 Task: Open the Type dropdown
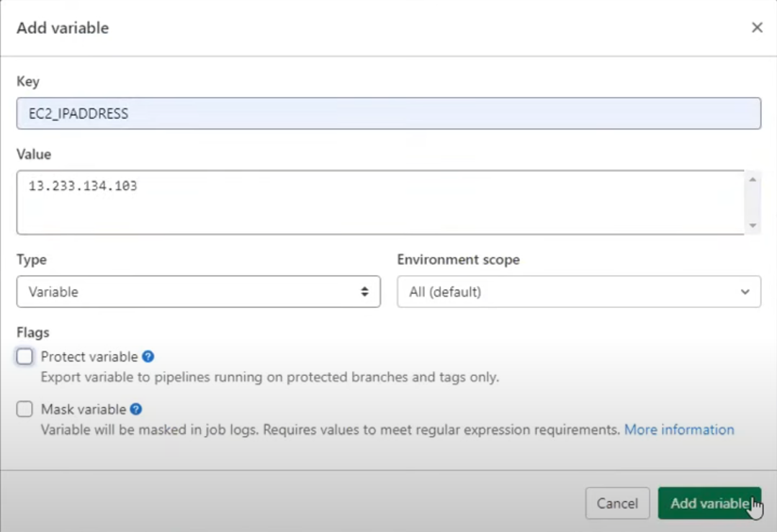(x=198, y=292)
